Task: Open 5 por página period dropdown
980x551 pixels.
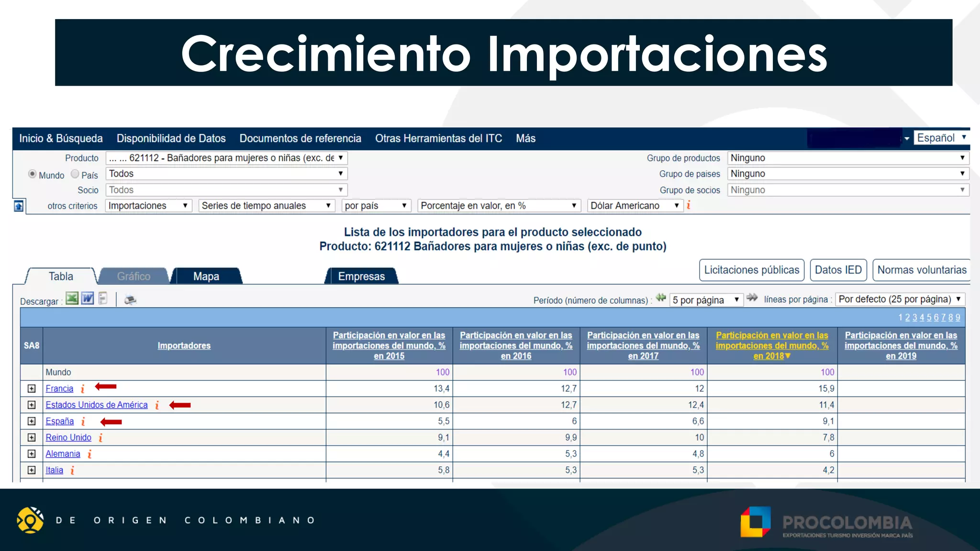Action: 706,300
